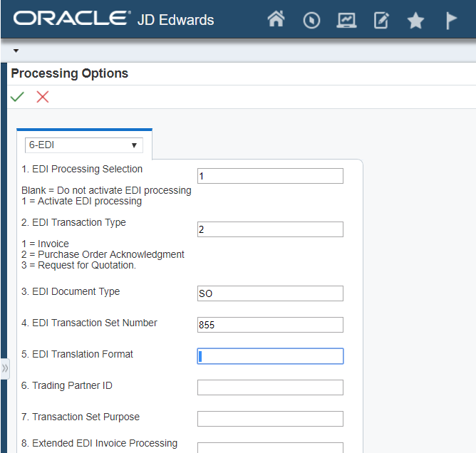
Task: Click '2 = Purchase Order Acknowledgment' text
Action: coord(103,254)
